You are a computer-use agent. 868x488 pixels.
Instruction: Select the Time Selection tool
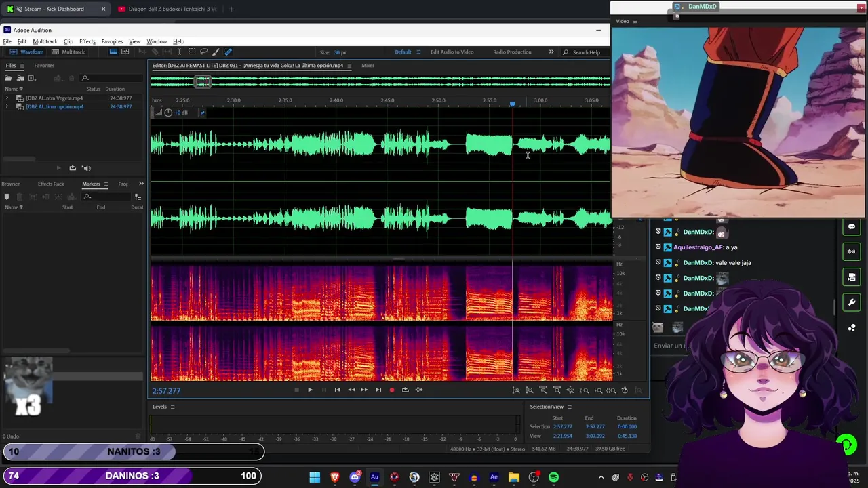pyautogui.click(x=179, y=52)
